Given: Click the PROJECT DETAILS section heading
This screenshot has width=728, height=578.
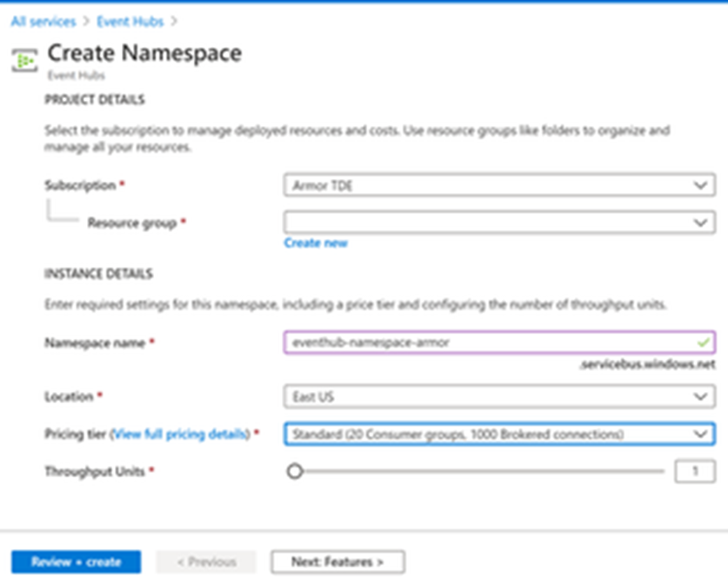Looking at the screenshot, I should pyautogui.click(x=95, y=100).
